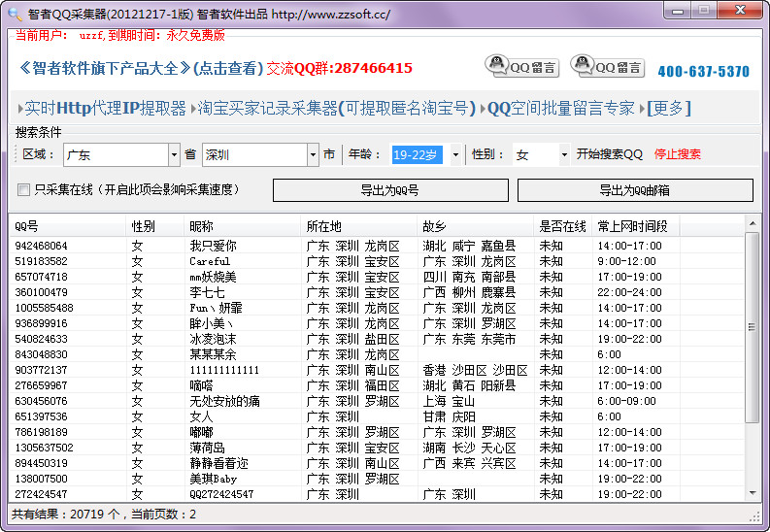Click time cell 22:00-24:00
The image size is (770, 532).
pyautogui.click(x=629, y=292)
